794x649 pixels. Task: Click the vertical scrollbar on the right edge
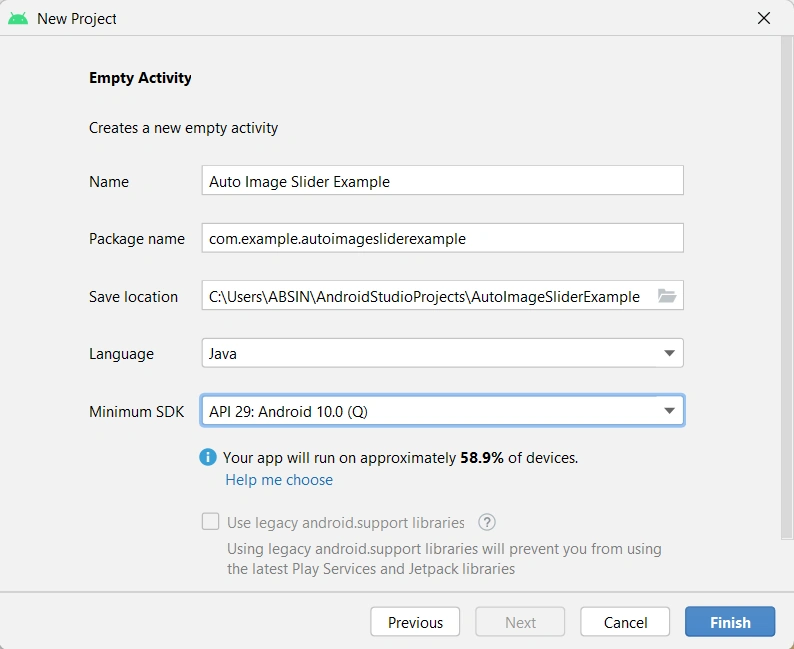pos(787,289)
